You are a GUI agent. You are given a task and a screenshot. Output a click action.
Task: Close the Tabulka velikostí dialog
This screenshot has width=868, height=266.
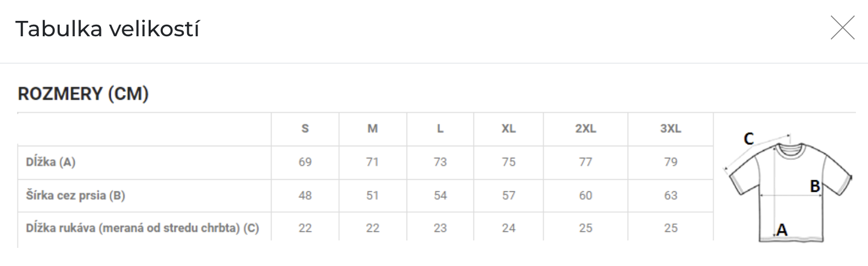pyautogui.click(x=842, y=28)
